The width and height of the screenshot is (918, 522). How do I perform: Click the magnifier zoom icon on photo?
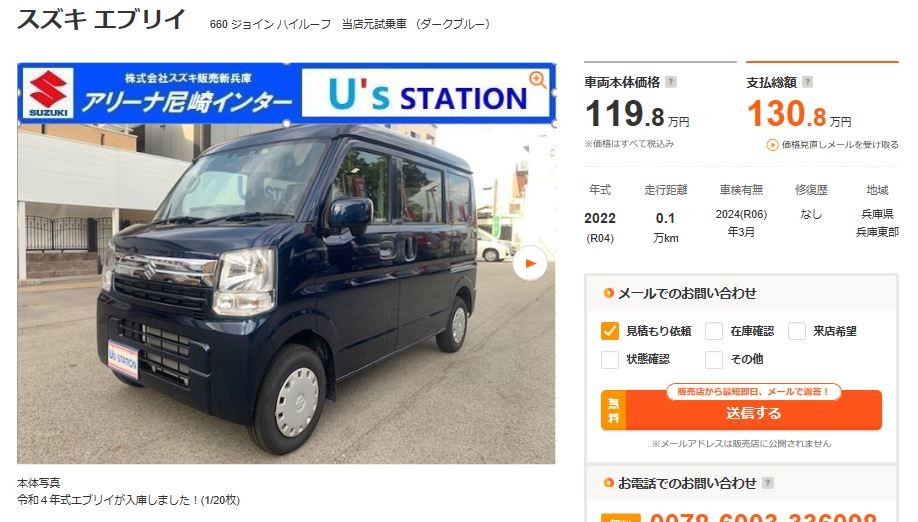537,80
